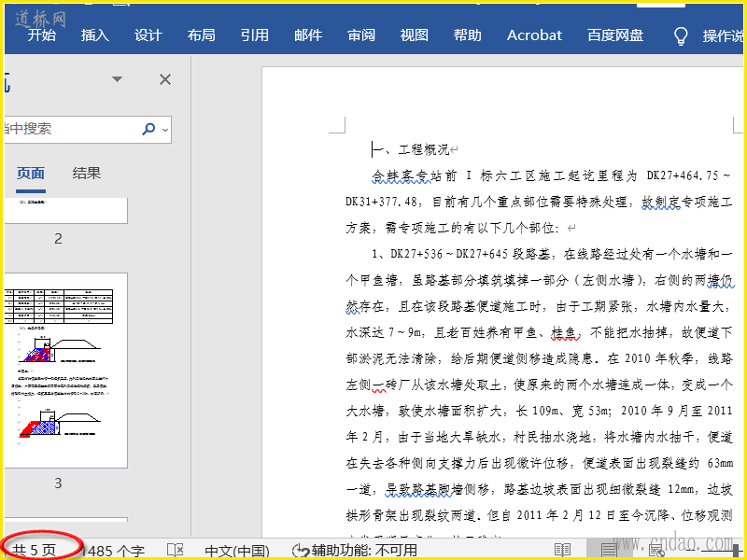The height and width of the screenshot is (560, 747).
Task: Switch to Read Mode view icon
Action: pyautogui.click(x=562, y=551)
